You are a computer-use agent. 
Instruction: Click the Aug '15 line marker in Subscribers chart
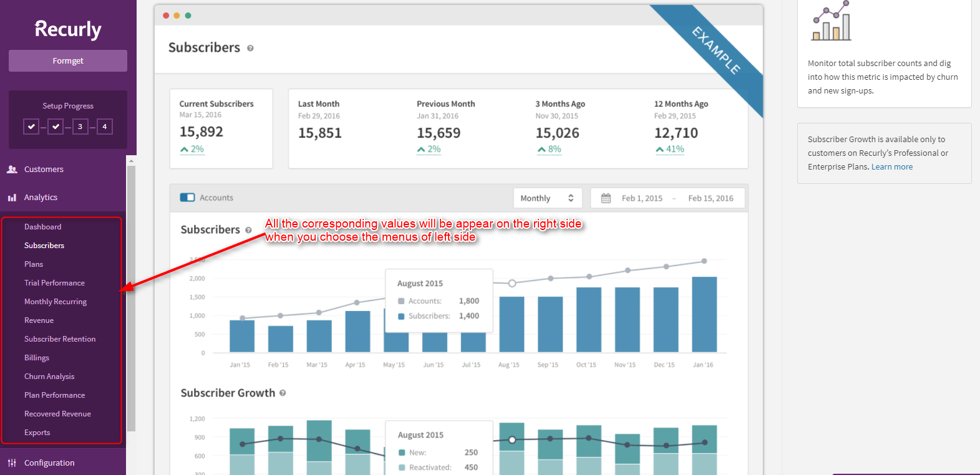pyautogui.click(x=512, y=283)
